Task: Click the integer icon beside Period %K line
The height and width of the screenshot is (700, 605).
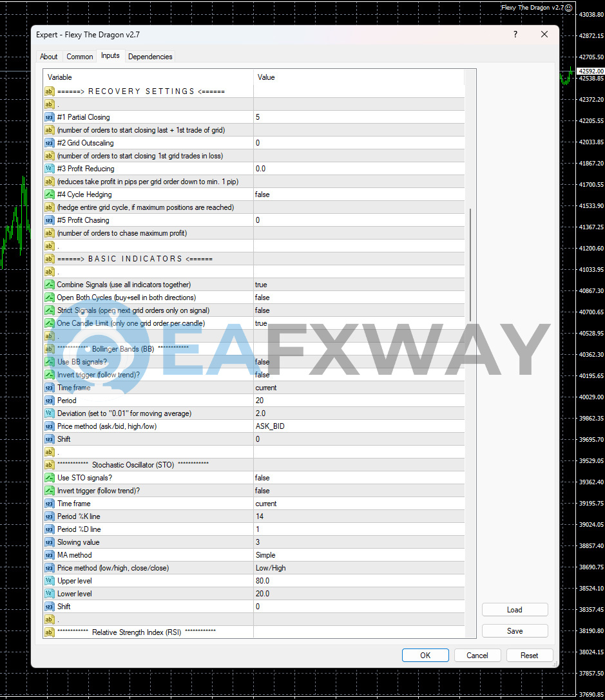Action: click(49, 516)
